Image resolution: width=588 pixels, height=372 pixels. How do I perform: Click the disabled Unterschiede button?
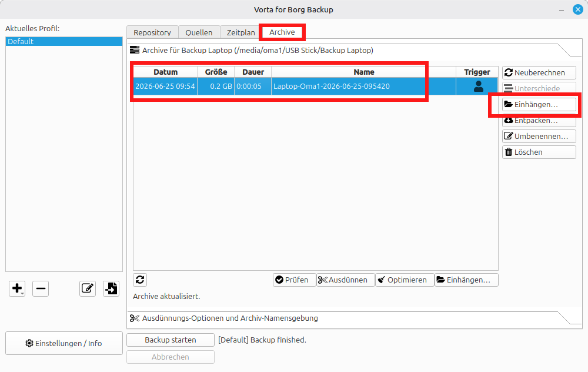[539, 88]
